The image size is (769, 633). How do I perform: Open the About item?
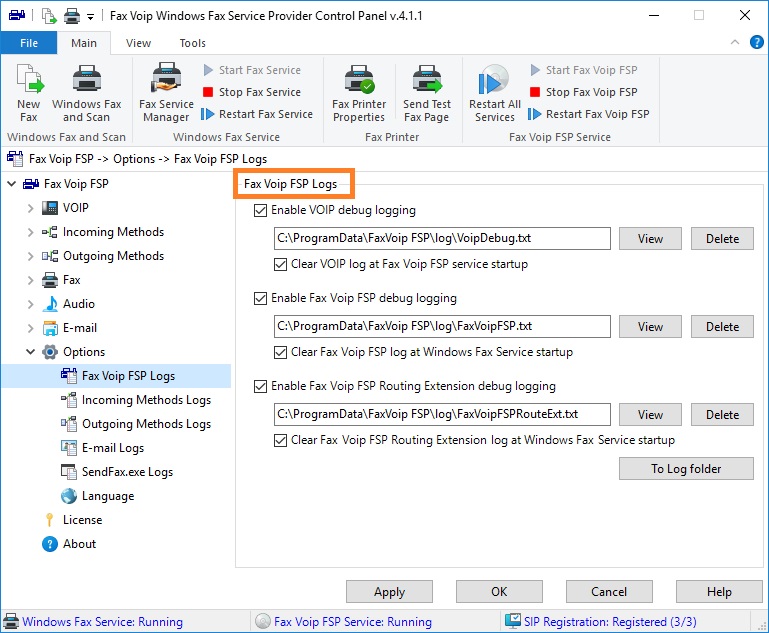pyautogui.click(x=69, y=544)
